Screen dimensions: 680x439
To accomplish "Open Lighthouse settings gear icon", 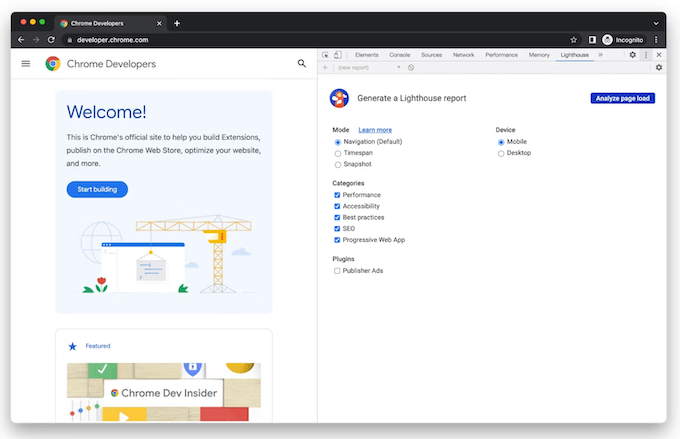I will tap(658, 67).
